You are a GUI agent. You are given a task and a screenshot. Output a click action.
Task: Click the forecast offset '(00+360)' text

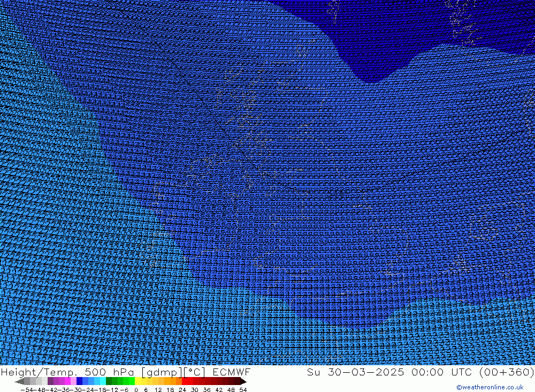tap(507, 372)
